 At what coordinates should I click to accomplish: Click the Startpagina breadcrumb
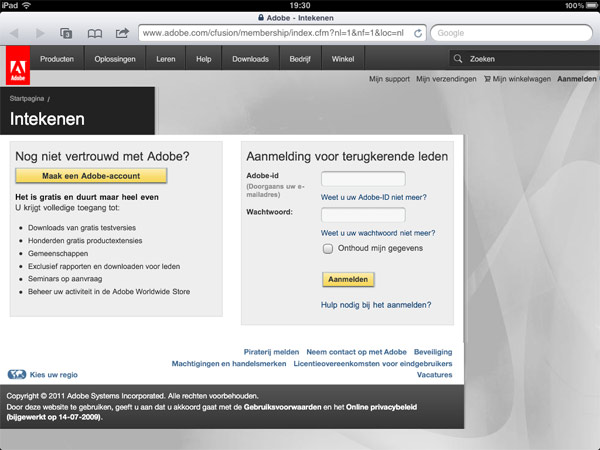(x=27, y=99)
